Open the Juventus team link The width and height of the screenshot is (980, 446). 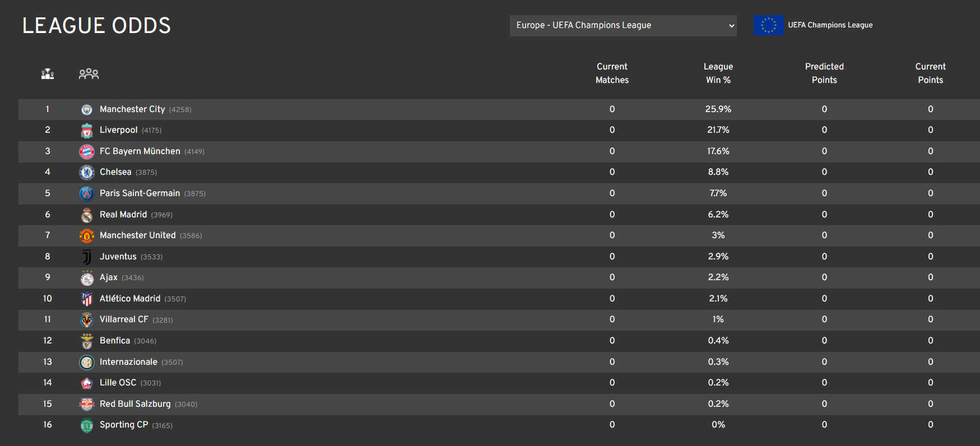point(118,257)
